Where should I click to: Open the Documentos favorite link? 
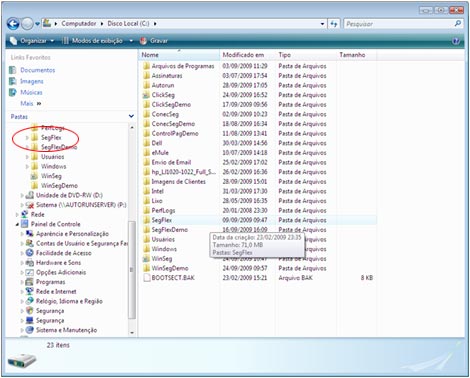pyautogui.click(x=37, y=70)
